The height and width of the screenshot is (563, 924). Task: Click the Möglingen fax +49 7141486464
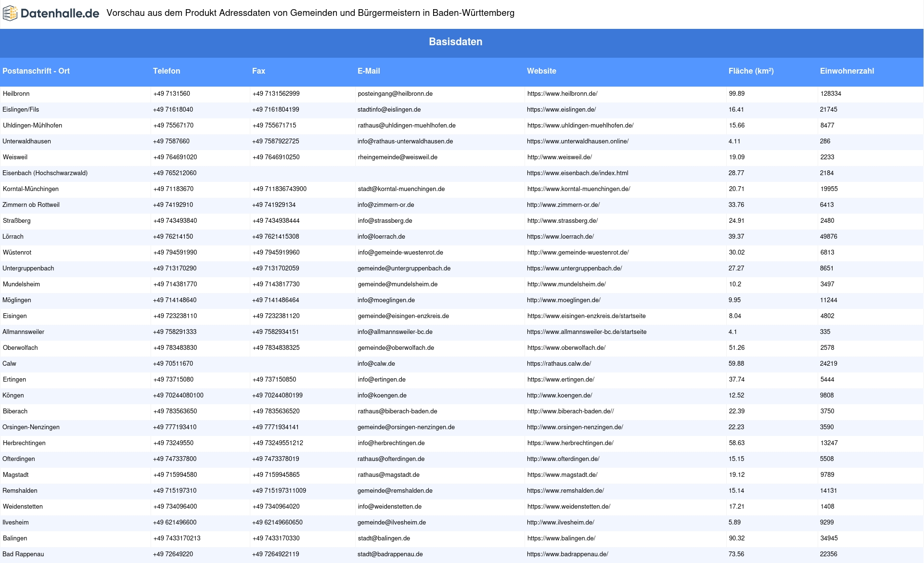point(275,300)
